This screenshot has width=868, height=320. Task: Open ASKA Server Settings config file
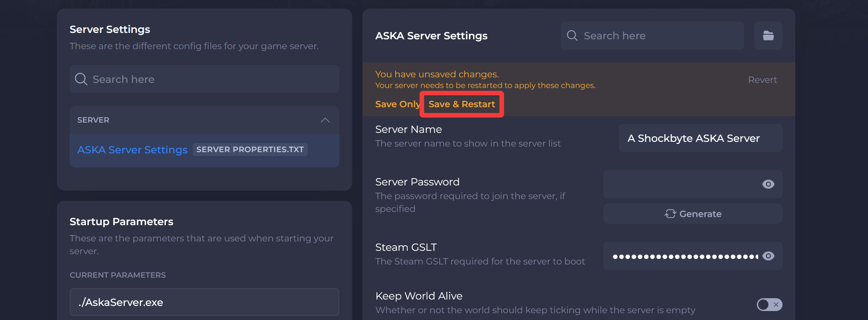pyautogui.click(x=132, y=150)
